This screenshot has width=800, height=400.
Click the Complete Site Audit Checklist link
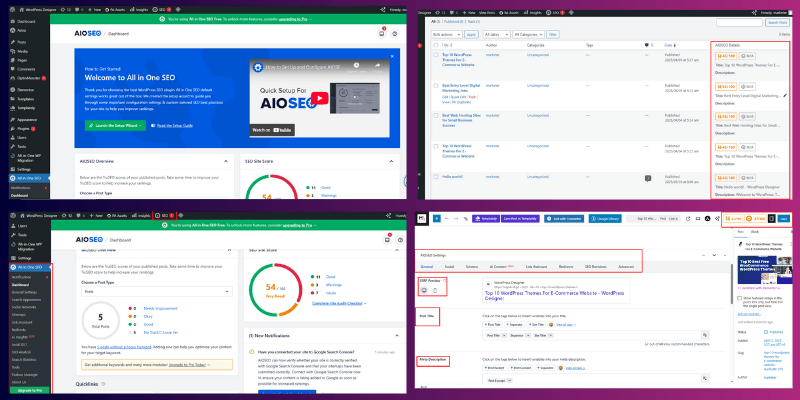339,303
